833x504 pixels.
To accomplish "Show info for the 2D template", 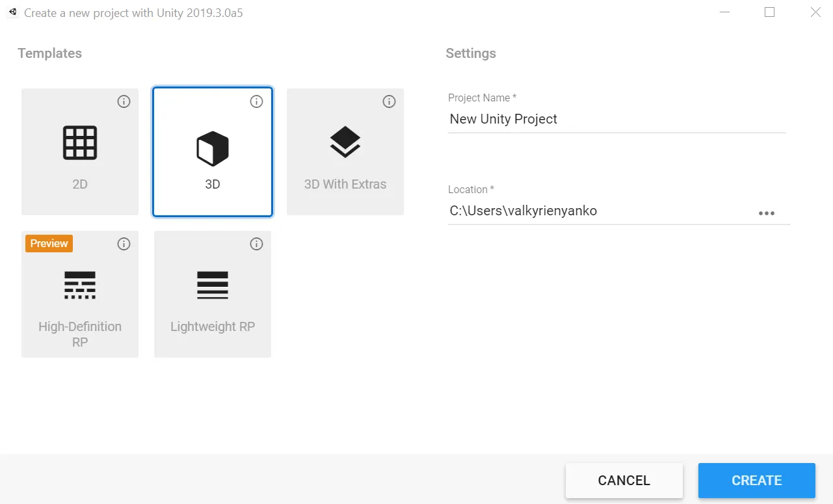I will (x=124, y=101).
